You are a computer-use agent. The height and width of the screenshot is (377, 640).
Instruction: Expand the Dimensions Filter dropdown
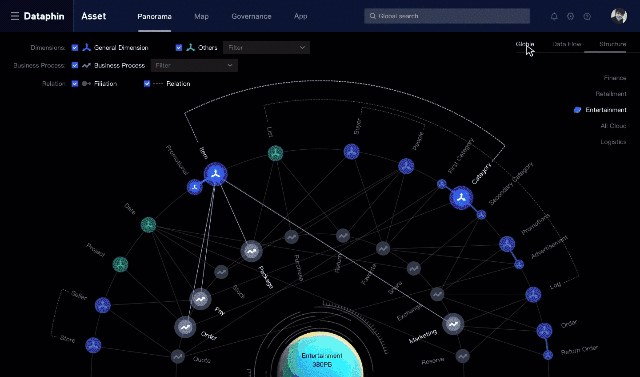(x=266, y=48)
